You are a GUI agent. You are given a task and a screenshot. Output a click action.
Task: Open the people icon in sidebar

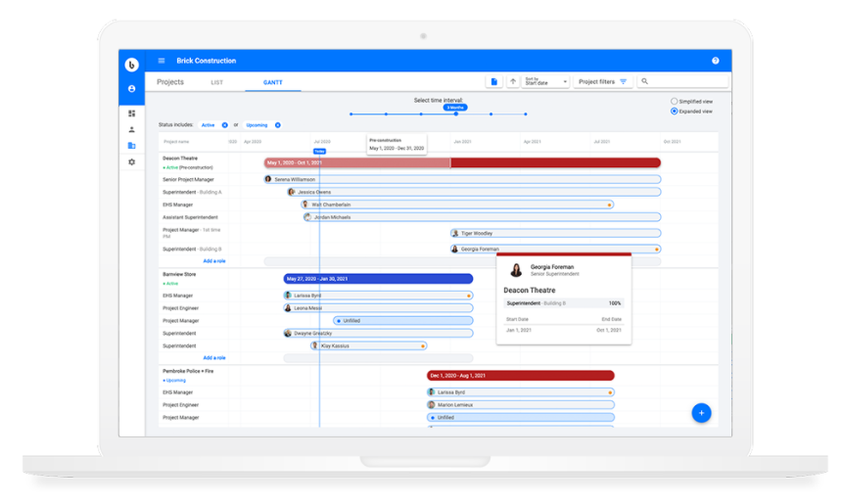click(x=131, y=129)
